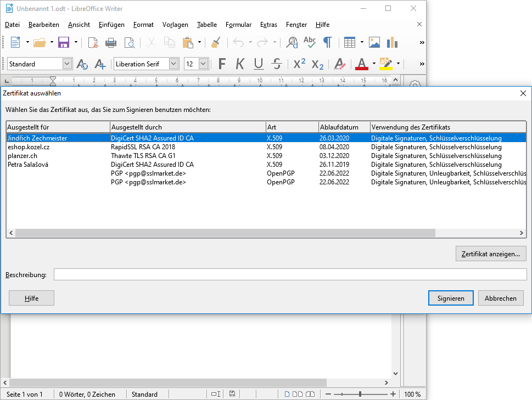This screenshot has height=400, width=532.
Task: Open New document dropdown arrow
Action: click(27, 43)
